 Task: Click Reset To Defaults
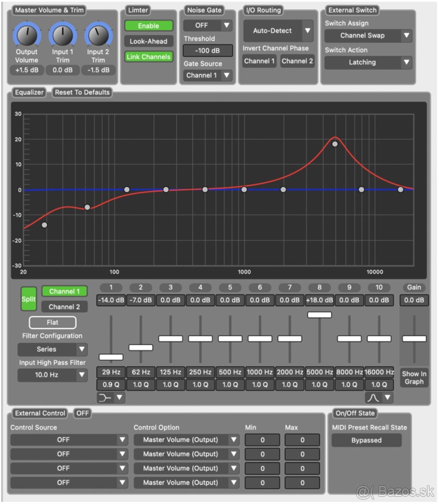tap(82, 92)
